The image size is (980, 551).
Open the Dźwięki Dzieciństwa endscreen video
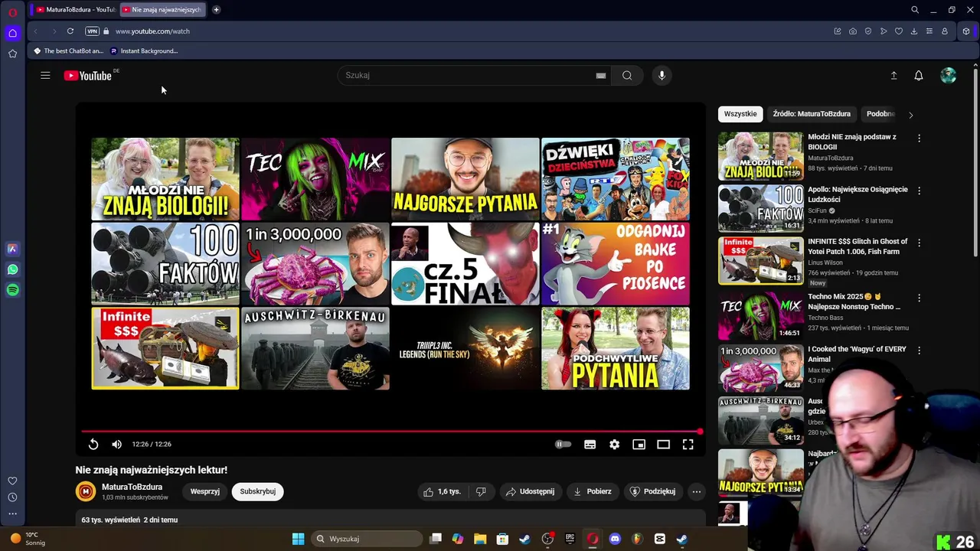pyautogui.click(x=615, y=179)
